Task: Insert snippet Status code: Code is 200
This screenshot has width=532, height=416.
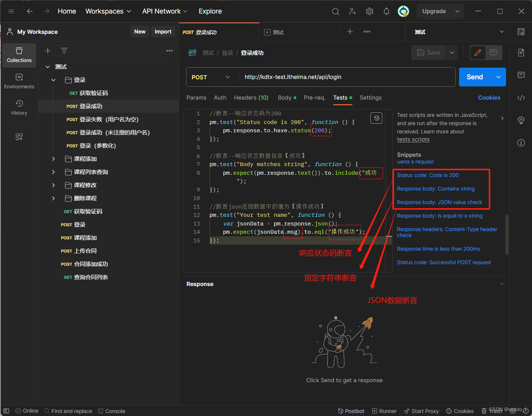Action: (x=428, y=175)
